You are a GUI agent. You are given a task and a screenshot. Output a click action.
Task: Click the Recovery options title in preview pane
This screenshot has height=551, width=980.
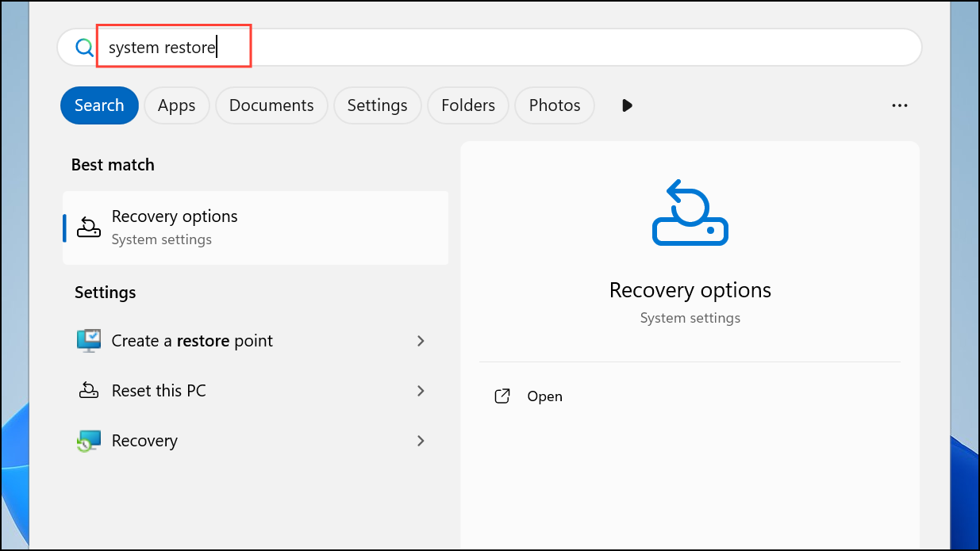tap(690, 290)
